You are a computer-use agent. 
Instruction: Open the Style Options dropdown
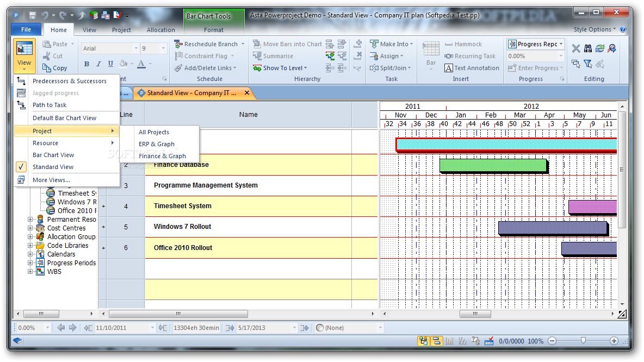point(595,29)
